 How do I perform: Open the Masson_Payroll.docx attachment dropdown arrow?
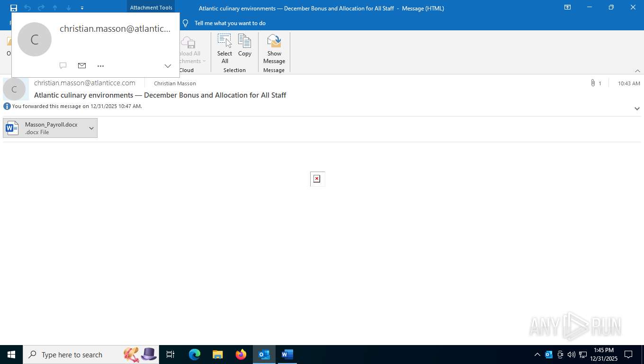[x=91, y=128]
